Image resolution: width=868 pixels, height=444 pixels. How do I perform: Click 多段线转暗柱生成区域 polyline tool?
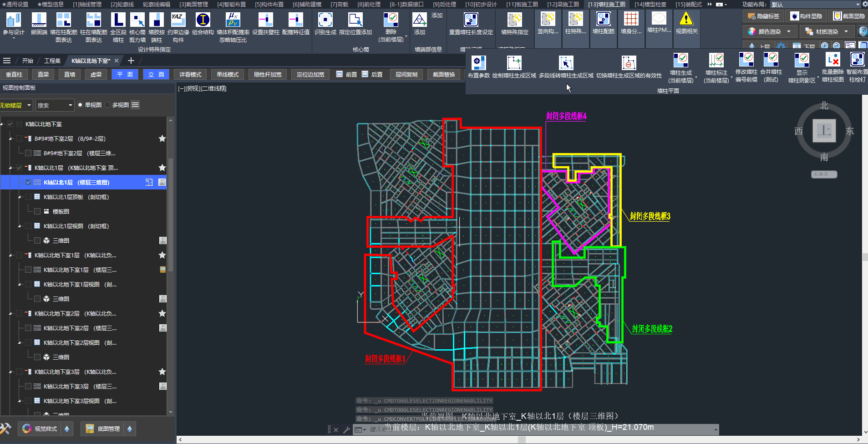pyautogui.click(x=566, y=63)
